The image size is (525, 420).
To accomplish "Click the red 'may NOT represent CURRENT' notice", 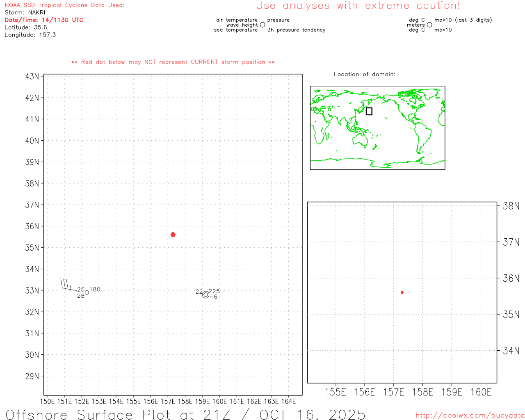I will [x=173, y=62].
